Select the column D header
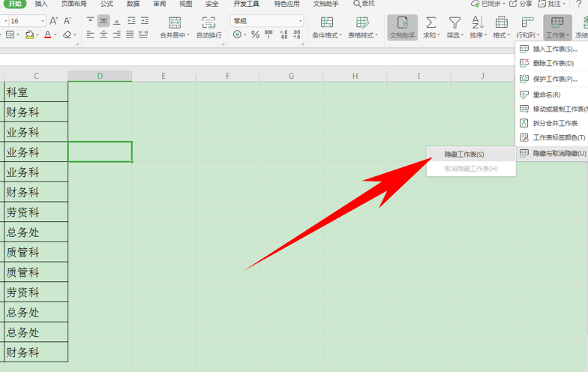 [100, 76]
